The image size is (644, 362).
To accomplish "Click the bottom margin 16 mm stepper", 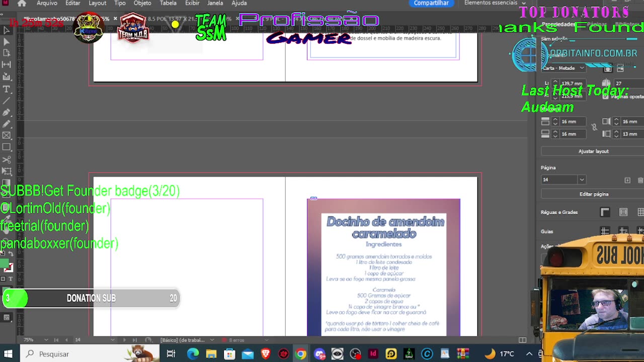I will click(555, 134).
